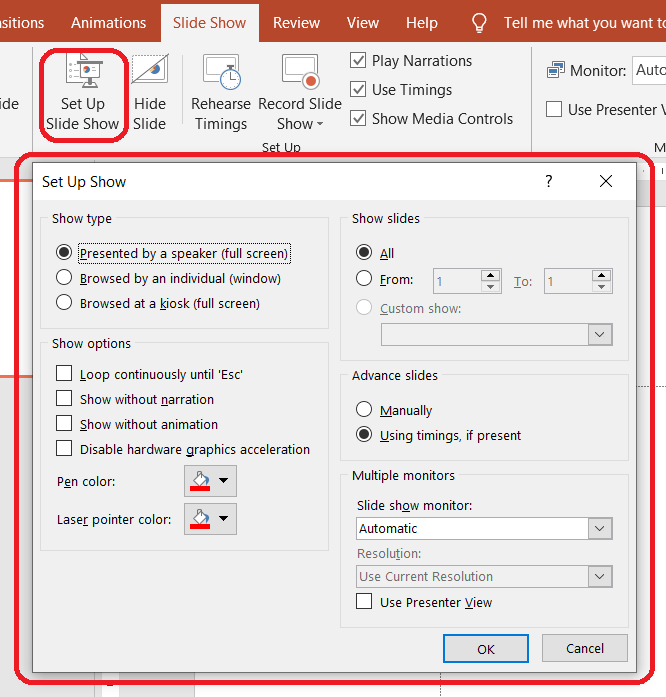Choose Manually under Advance slides
Viewport: 666px width, 697px height.
click(x=364, y=410)
